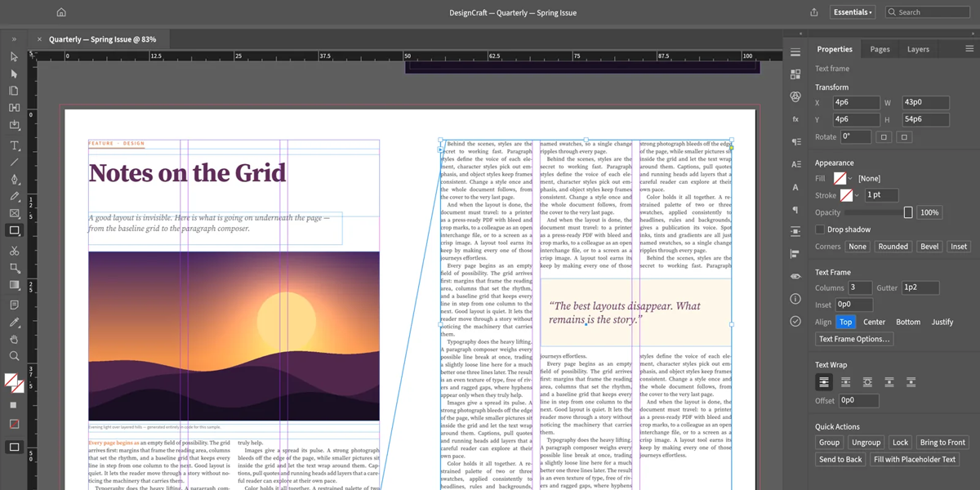980x490 pixels.
Task: Choose wrap around object shape option
Action: tap(867, 381)
